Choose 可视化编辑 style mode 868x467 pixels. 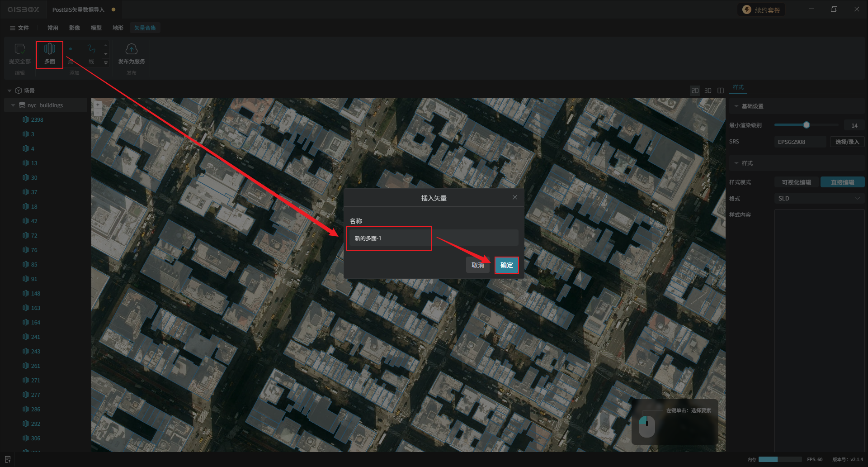point(796,182)
